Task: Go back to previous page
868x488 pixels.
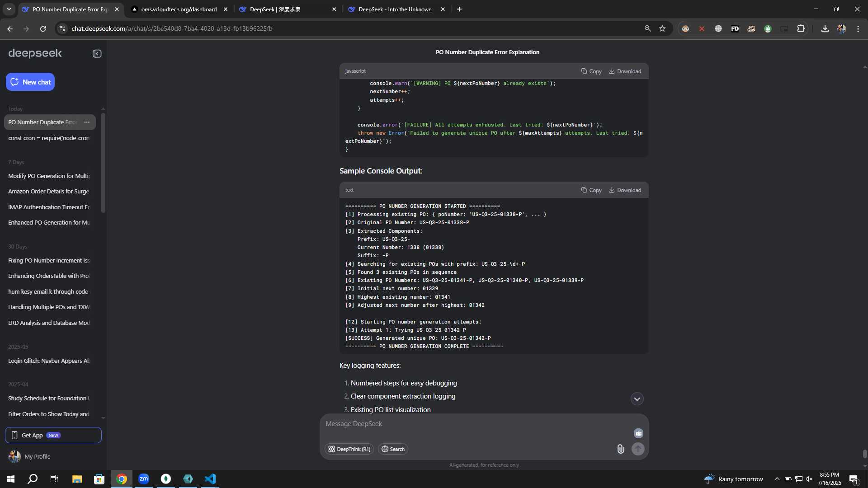Action: (10, 28)
